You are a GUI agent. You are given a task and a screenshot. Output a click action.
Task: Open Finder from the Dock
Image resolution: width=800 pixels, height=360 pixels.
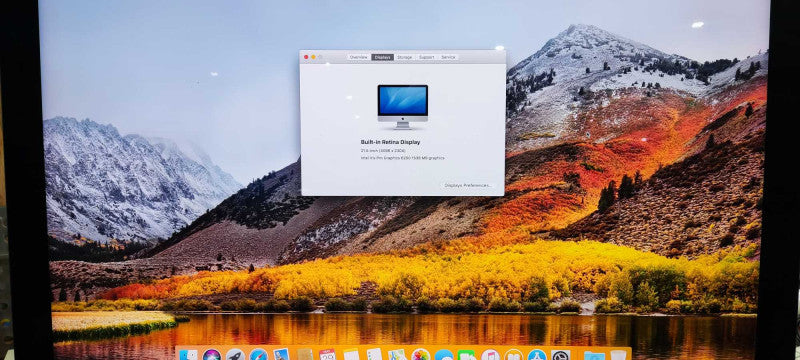(x=188, y=355)
